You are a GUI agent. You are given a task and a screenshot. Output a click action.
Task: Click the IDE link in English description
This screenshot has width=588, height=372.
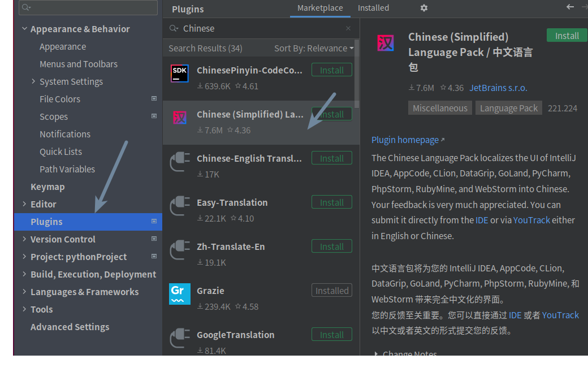point(482,220)
